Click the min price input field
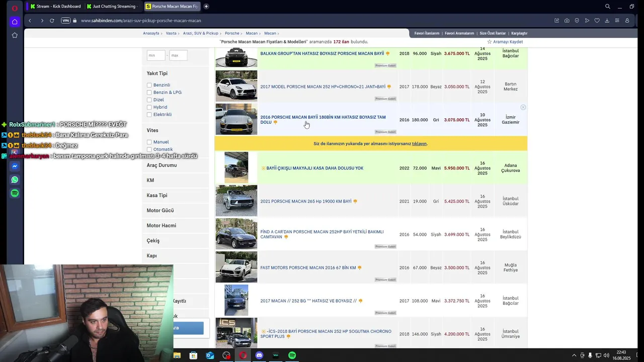644x362 pixels. coord(156,55)
